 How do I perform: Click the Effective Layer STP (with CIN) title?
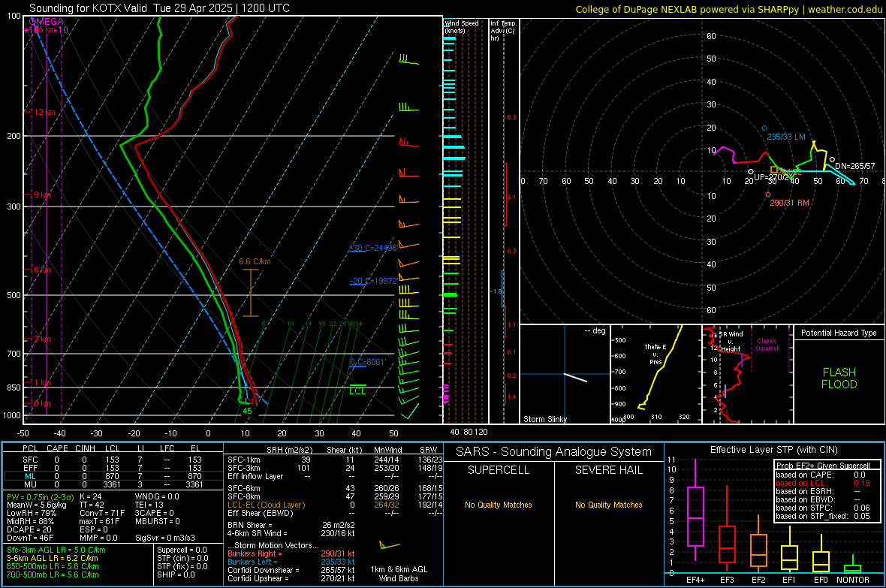pyautogui.click(x=773, y=450)
